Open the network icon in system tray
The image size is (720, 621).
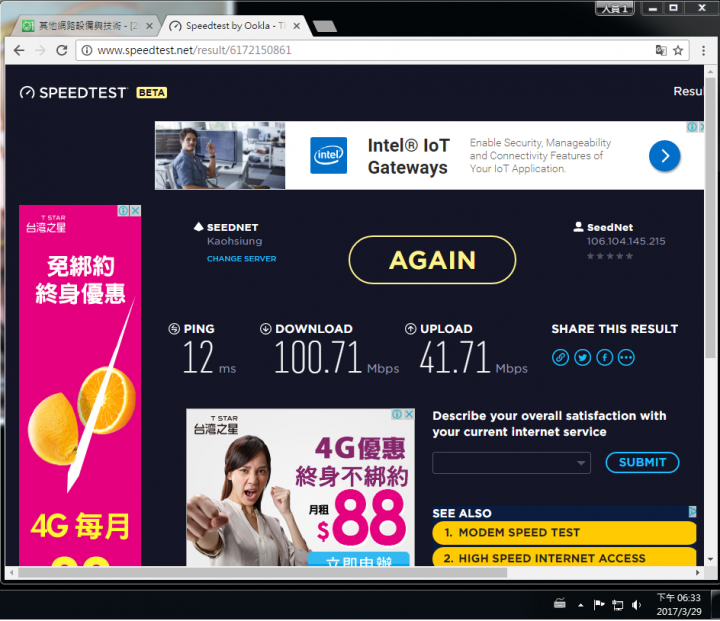tap(618, 605)
